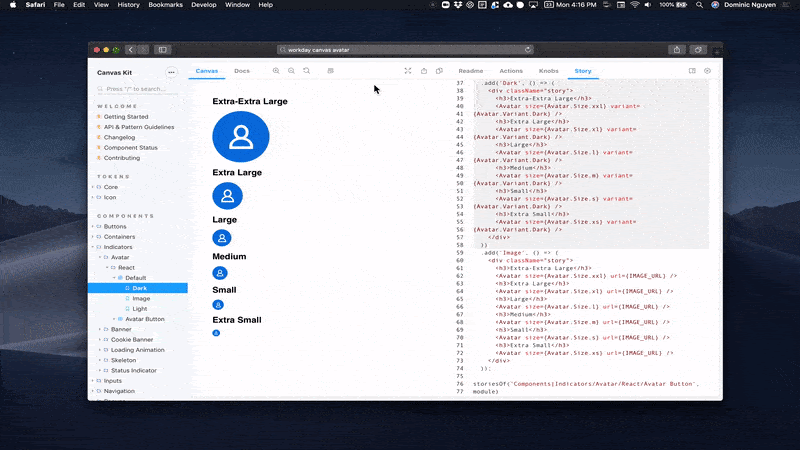This screenshot has width=800, height=450.
Task: Click the Safari address bar
Action: (405, 49)
